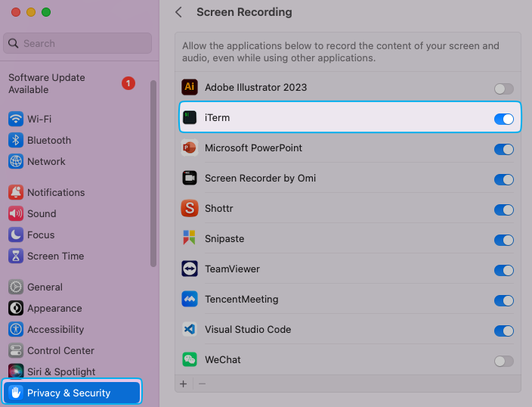This screenshot has height=407, width=532.
Task: Click the Shottr app icon
Action: click(190, 209)
